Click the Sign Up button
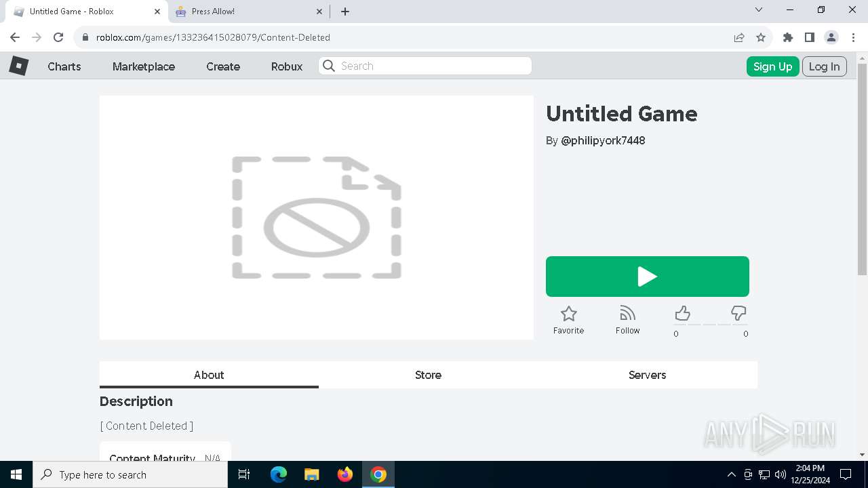The width and height of the screenshot is (868, 488). (773, 66)
